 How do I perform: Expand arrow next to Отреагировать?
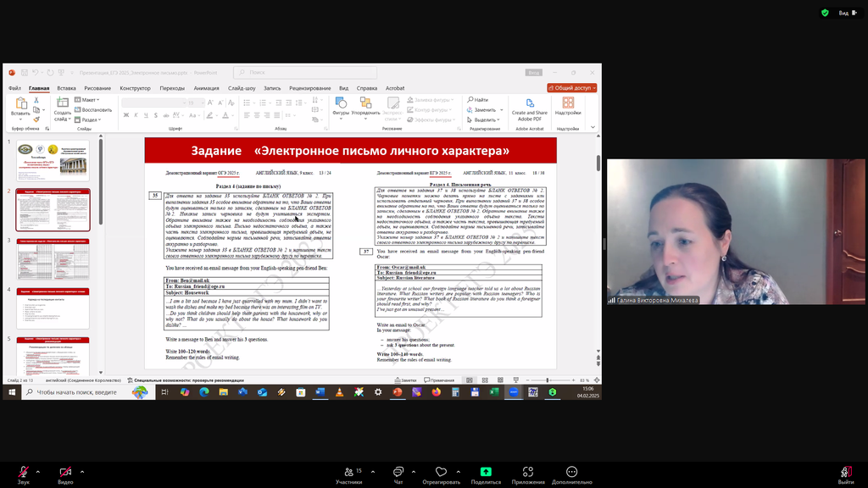click(459, 472)
